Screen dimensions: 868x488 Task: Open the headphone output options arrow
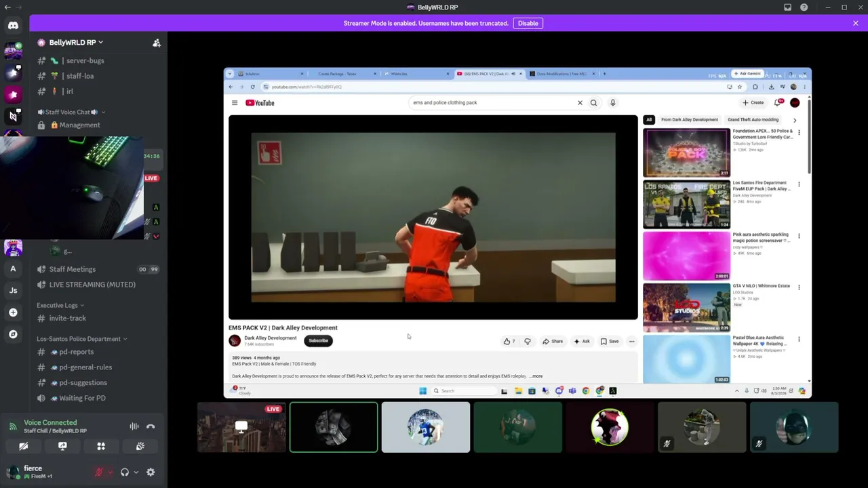[136, 472]
